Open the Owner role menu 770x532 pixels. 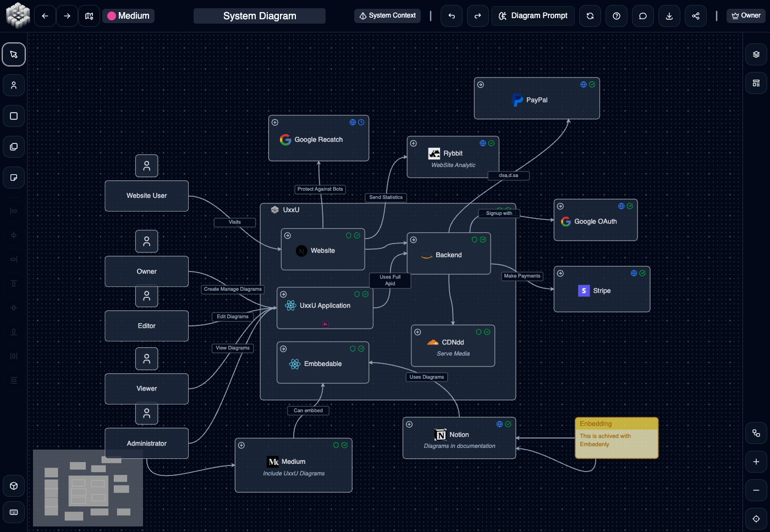[746, 16]
